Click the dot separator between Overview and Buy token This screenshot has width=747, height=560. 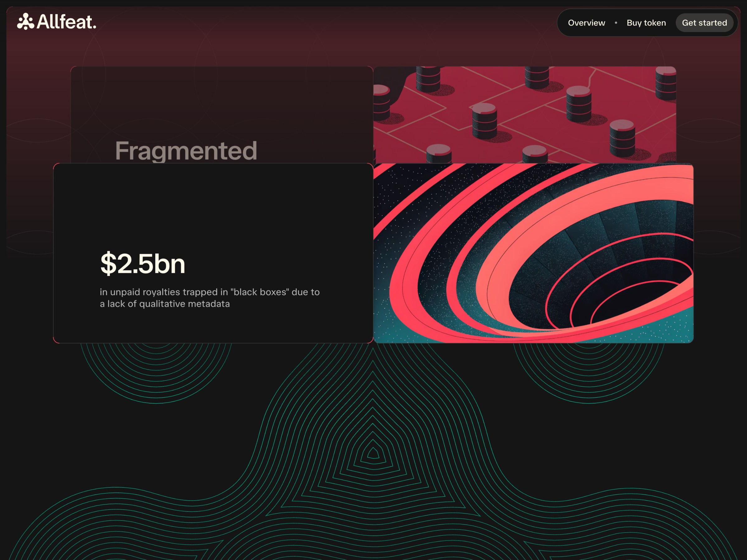(x=616, y=23)
